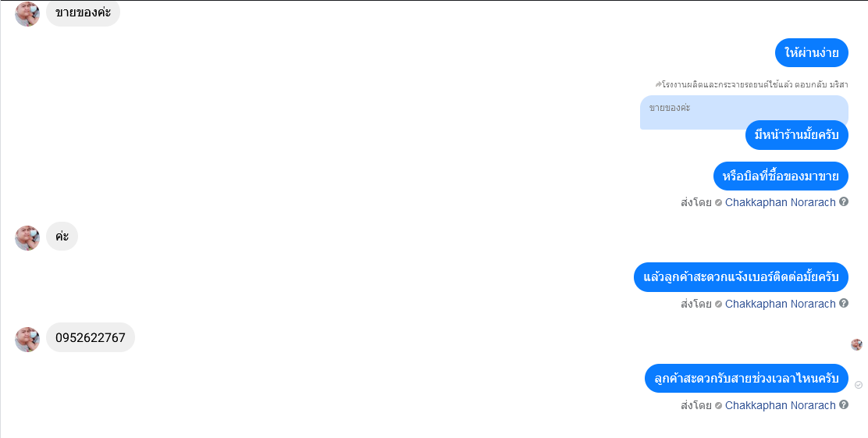Image resolution: width=868 pixels, height=438 pixels.
Task: Open the customer avatar beside "ค่ะ" message
Action: point(27,238)
